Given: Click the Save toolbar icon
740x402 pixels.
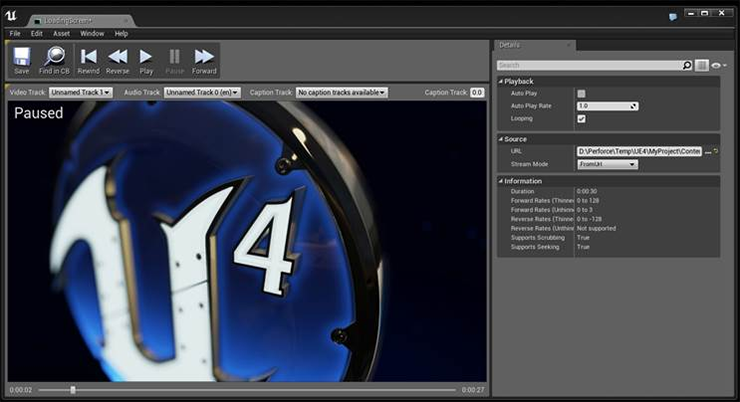Looking at the screenshot, I should pos(22,56).
